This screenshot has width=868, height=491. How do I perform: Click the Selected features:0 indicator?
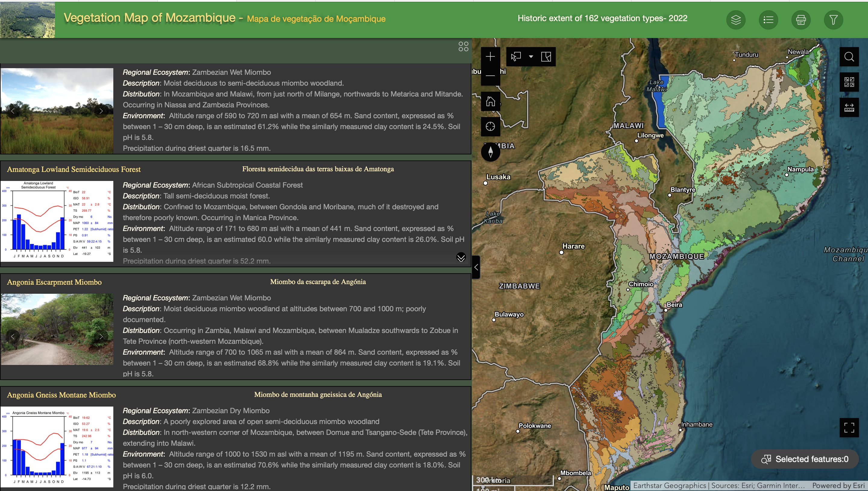805,459
